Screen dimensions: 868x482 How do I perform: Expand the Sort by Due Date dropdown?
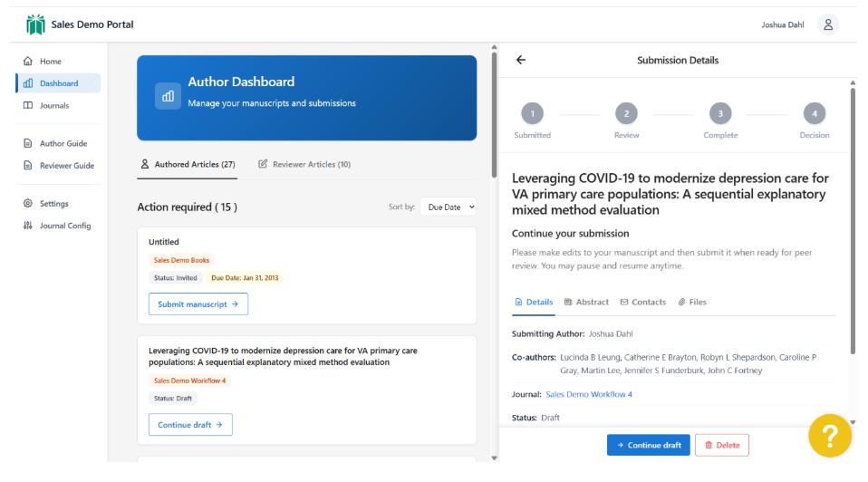(x=448, y=207)
